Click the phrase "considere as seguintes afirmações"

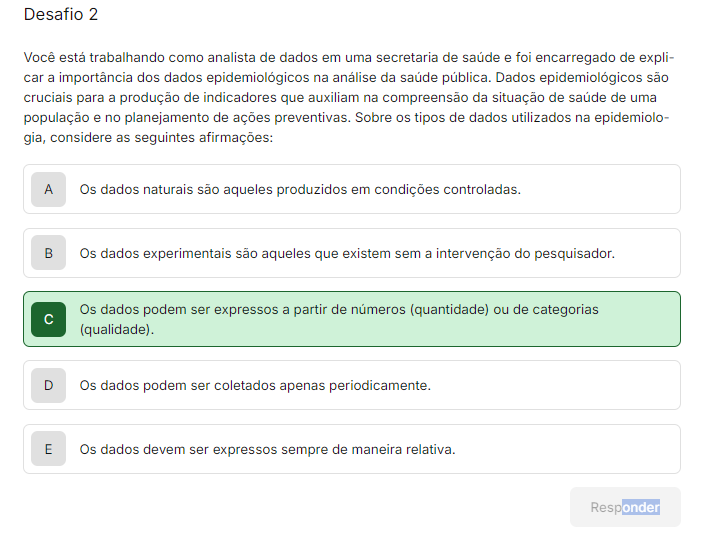[x=158, y=138]
